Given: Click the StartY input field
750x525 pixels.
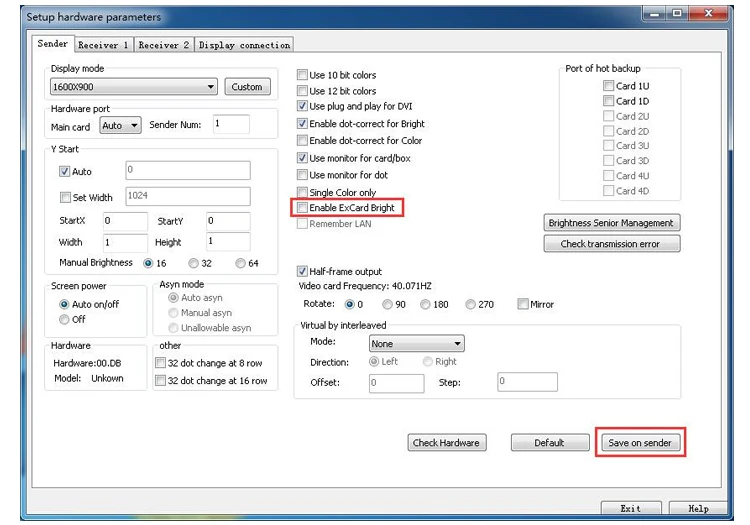Looking at the screenshot, I should [228, 221].
